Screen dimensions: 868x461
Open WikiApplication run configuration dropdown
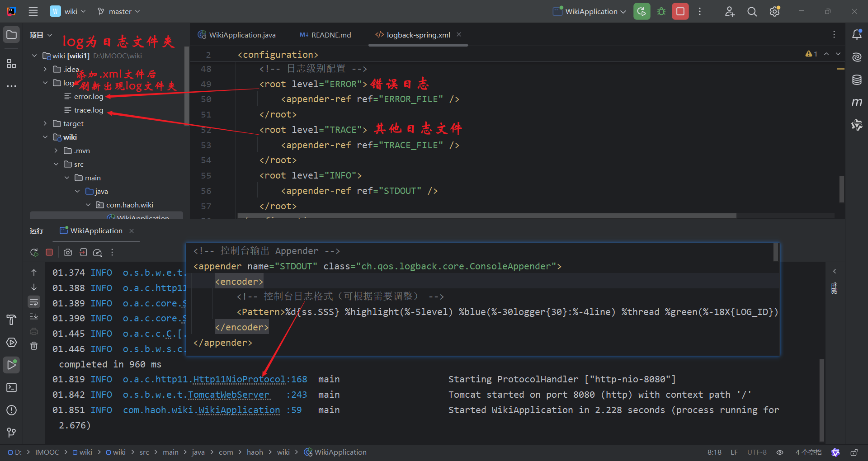(x=590, y=11)
